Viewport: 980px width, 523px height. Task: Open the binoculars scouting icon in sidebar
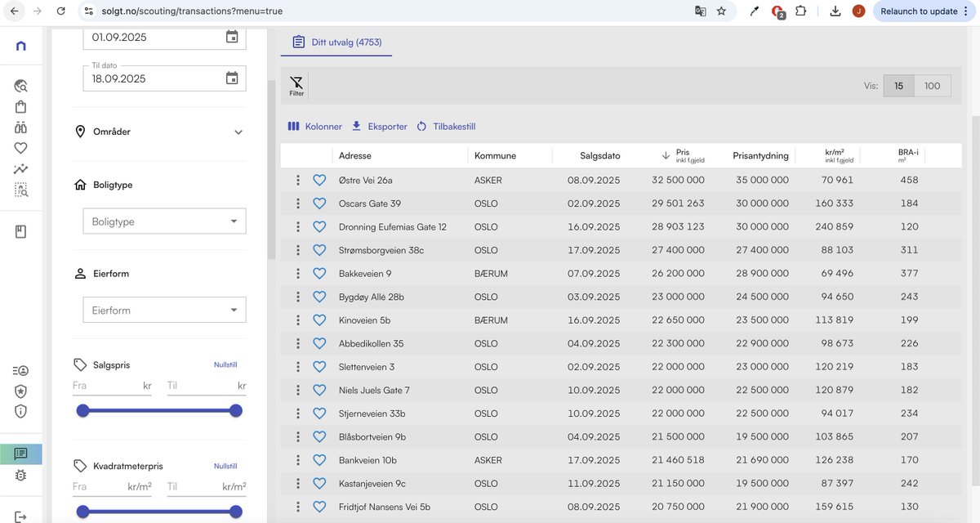click(21, 127)
